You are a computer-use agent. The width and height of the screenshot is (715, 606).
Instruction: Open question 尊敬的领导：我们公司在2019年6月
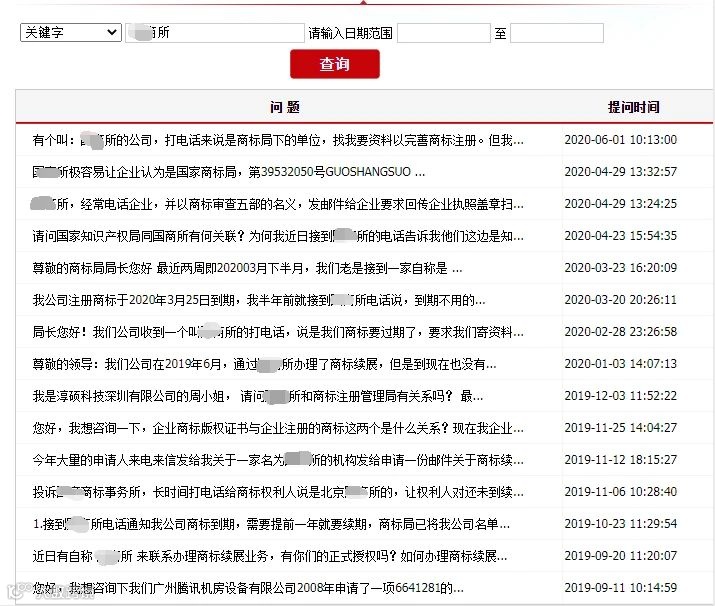pos(264,364)
